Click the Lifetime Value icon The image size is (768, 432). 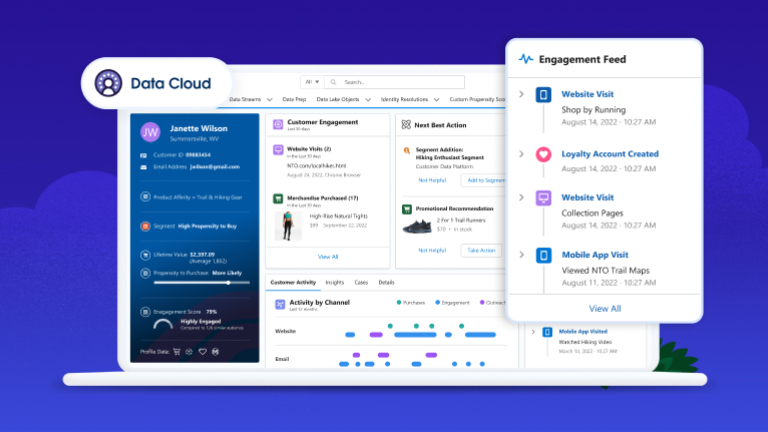coord(145,255)
